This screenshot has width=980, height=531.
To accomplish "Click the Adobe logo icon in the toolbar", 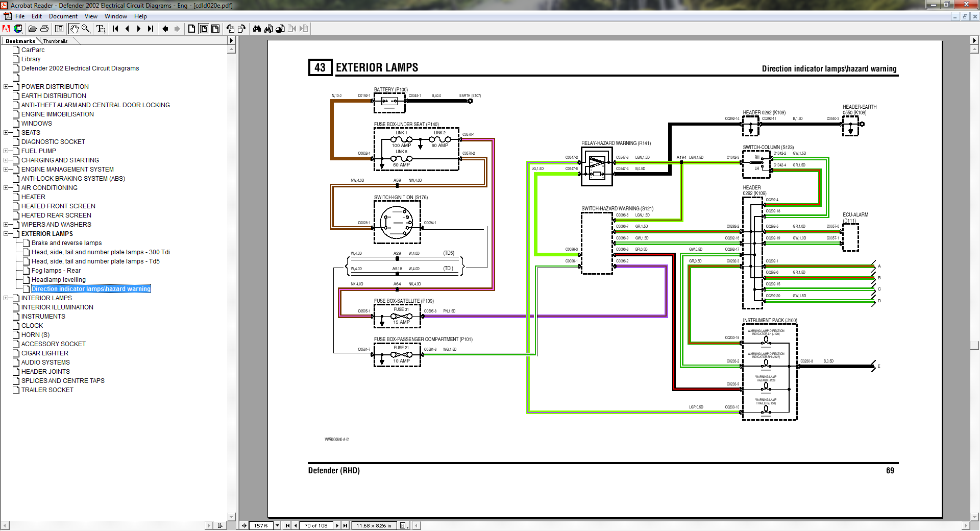I will (6, 29).
